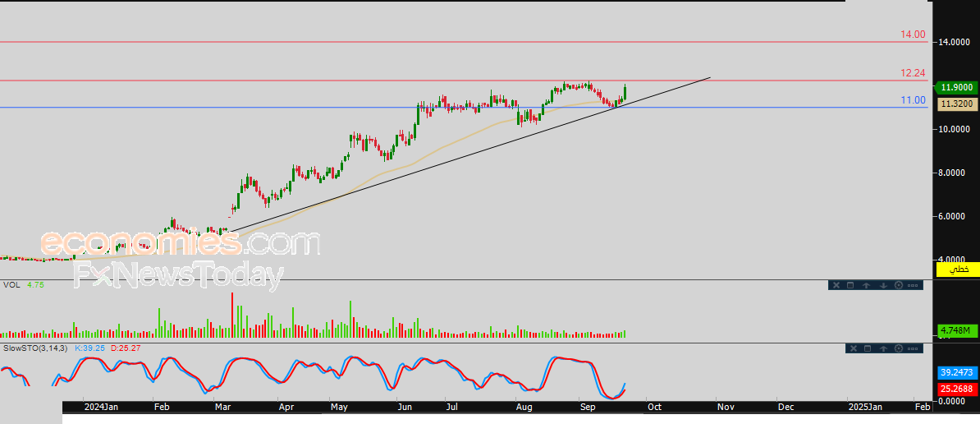Maximize the SlowSTO indicator panel
This screenshot has height=424, width=980.
(x=868, y=348)
